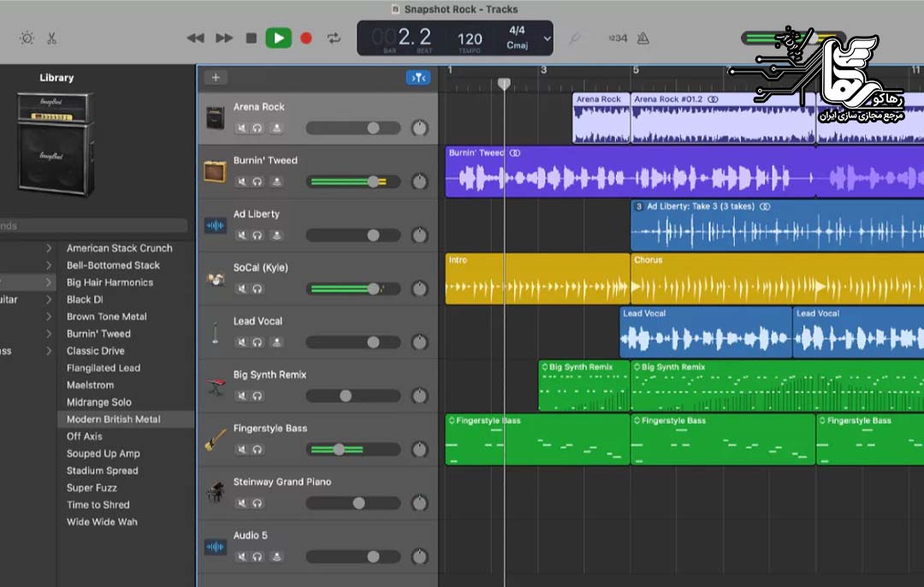Choose the Stadium Spread patch
This screenshot has height=587, width=924.
click(x=103, y=471)
